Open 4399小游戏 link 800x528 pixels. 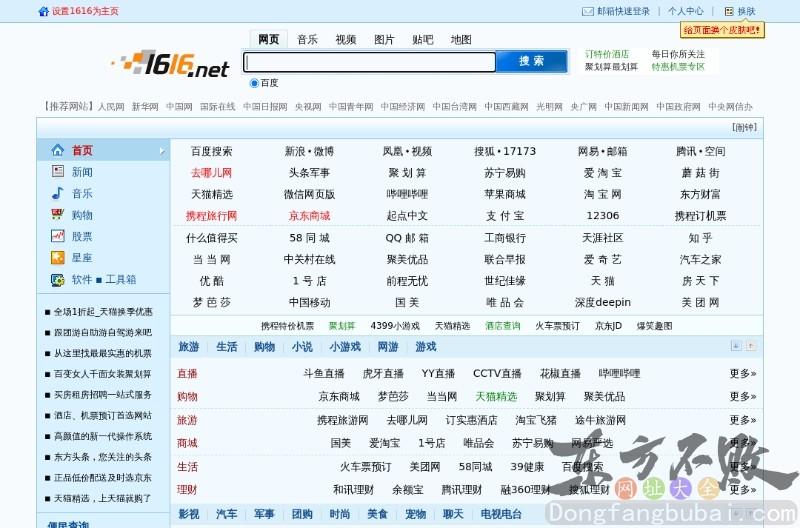[x=395, y=326]
